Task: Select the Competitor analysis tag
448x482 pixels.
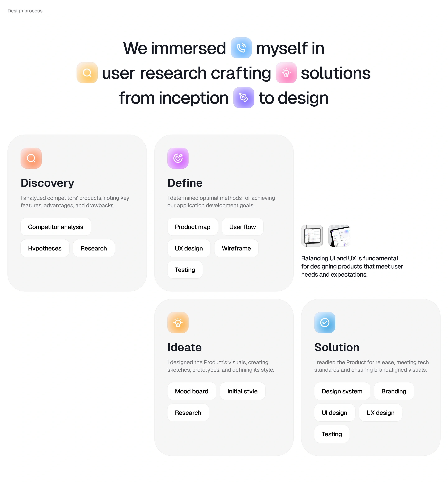Action: pyautogui.click(x=56, y=227)
